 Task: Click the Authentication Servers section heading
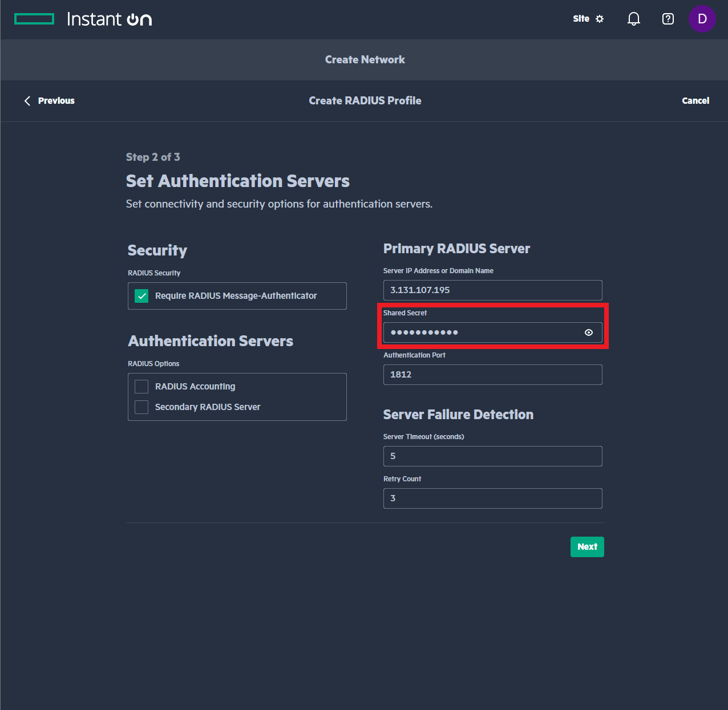pyautogui.click(x=211, y=341)
